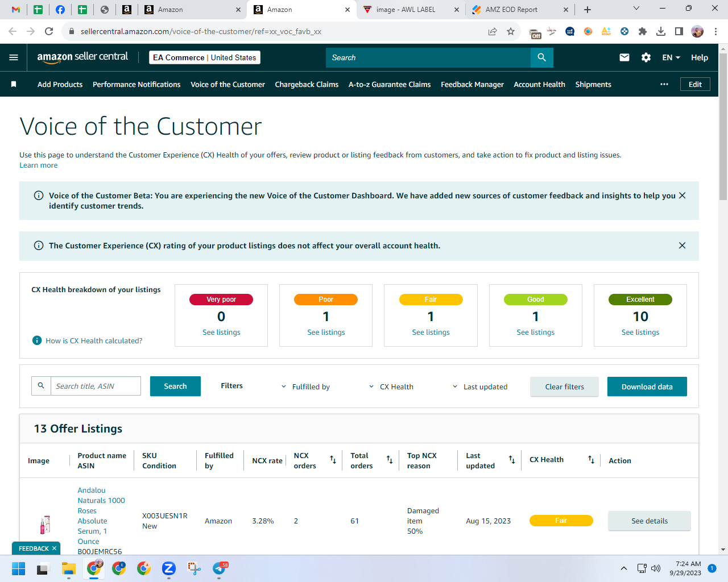Click the share icon in the address bar
Viewport: 728px width, 582px height.
coord(493,31)
